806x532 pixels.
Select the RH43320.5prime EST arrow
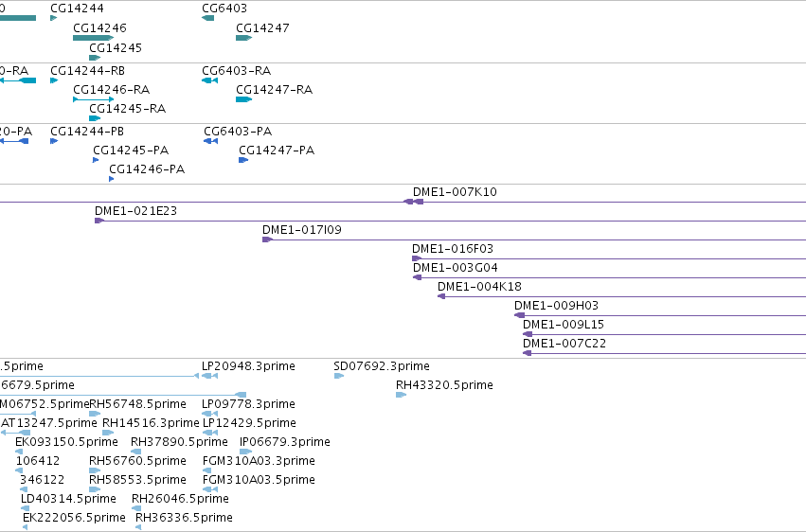401,395
